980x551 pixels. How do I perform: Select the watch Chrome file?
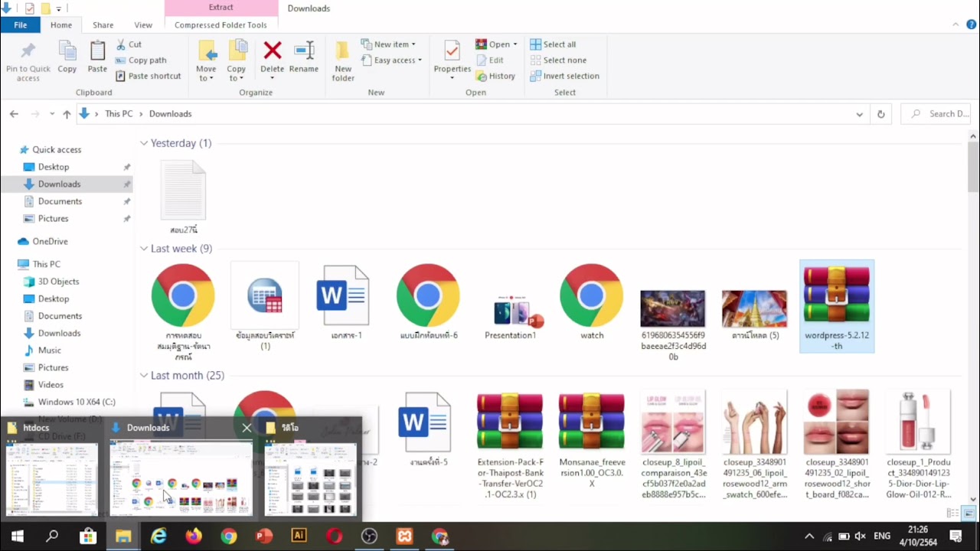click(x=592, y=302)
